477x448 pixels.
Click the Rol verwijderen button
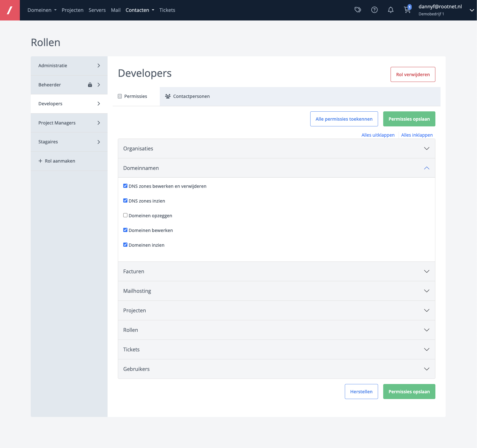pyautogui.click(x=413, y=75)
